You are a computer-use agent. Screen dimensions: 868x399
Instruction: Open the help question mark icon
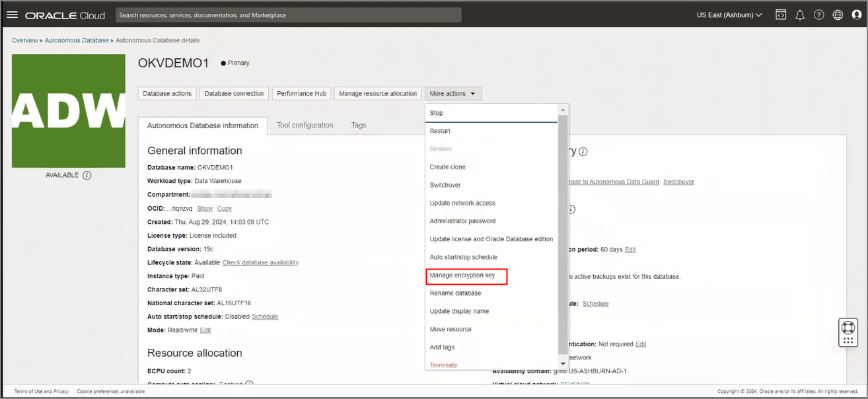click(x=819, y=15)
